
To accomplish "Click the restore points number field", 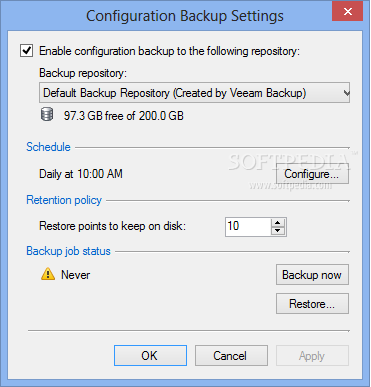I will [248, 227].
